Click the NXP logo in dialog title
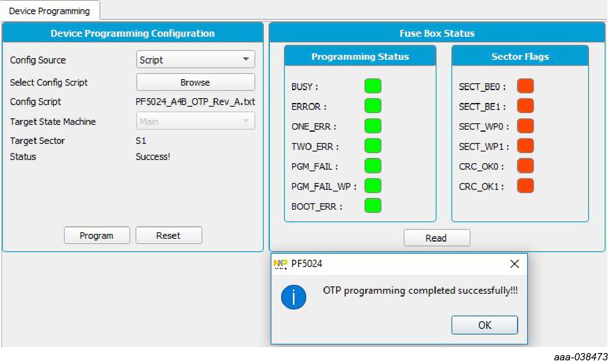The width and height of the screenshot is (608, 364). pos(280,264)
